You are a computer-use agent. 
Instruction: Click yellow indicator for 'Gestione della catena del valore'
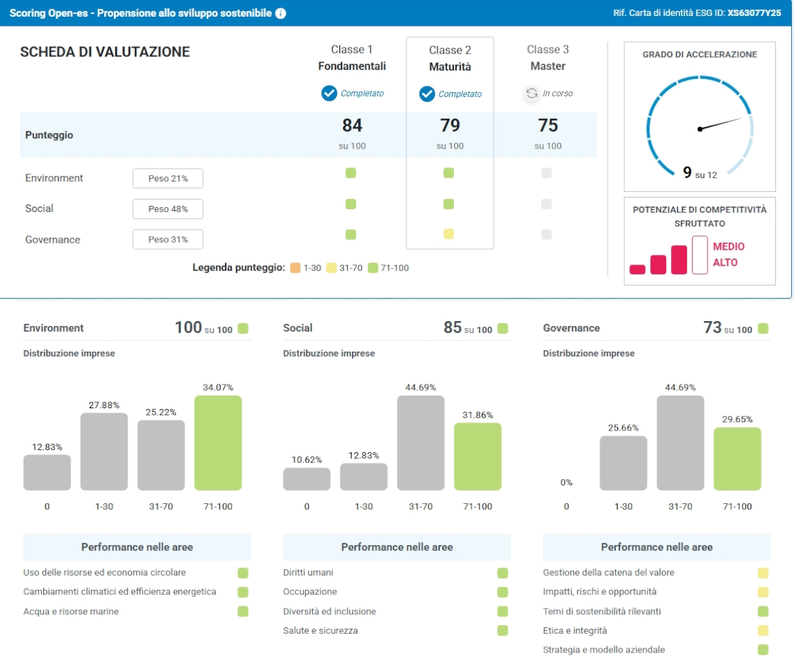point(763,573)
